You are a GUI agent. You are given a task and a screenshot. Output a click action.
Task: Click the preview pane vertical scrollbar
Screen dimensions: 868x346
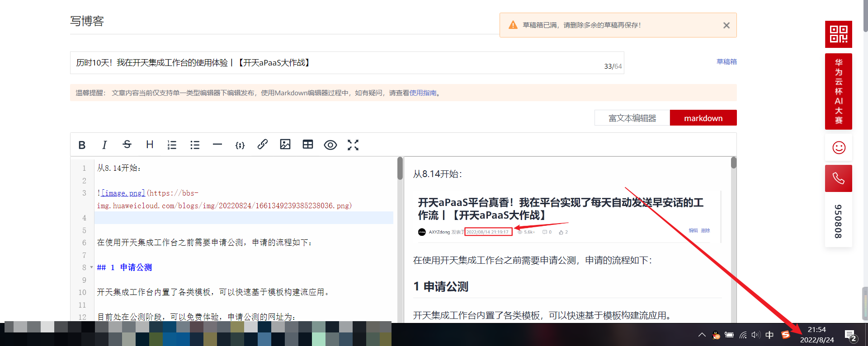tap(734, 163)
